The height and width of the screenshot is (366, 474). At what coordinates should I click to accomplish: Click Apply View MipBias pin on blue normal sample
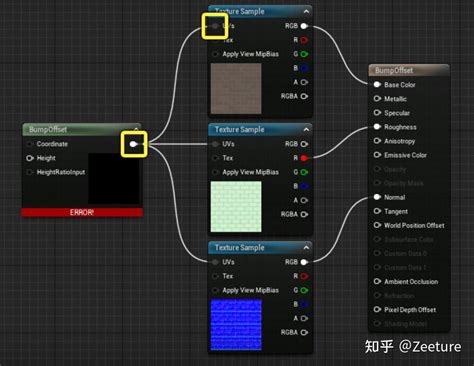click(215, 290)
